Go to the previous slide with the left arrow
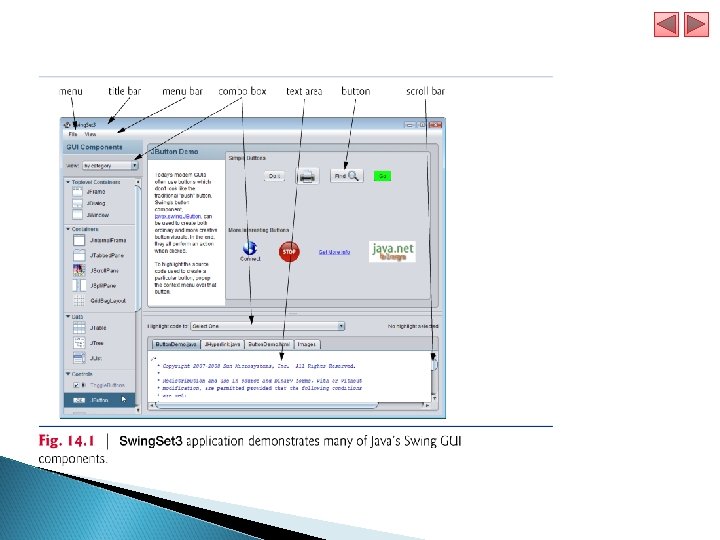The image size is (720, 540). tap(666, 24)
